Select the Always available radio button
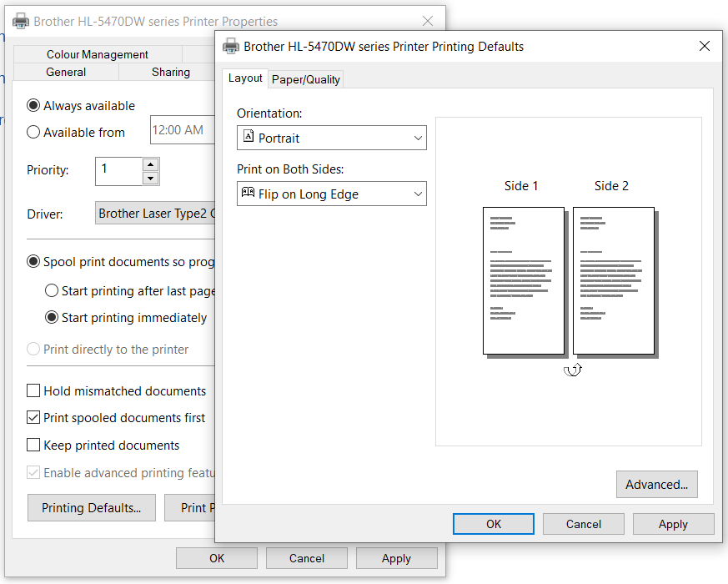 point(33,105)
